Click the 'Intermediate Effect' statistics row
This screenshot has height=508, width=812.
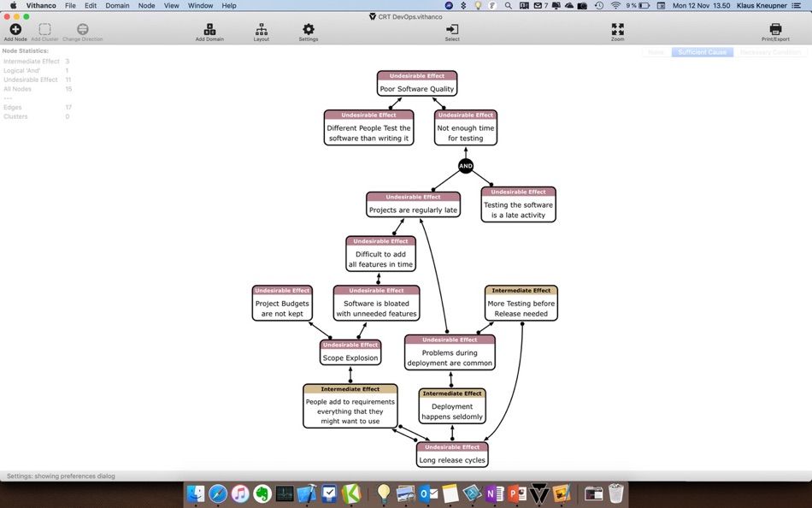pyautogui.click(x=36, y=62)
